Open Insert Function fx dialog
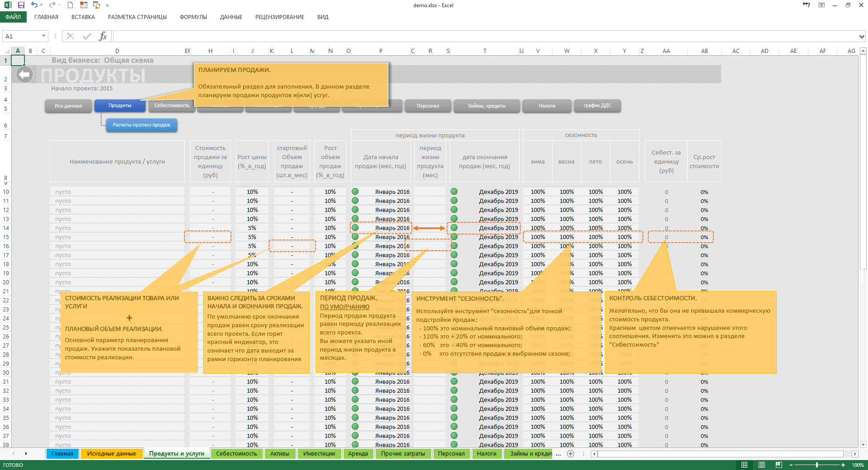The height and width of the screenshot is (470, 868). click(x=103, y=36)
